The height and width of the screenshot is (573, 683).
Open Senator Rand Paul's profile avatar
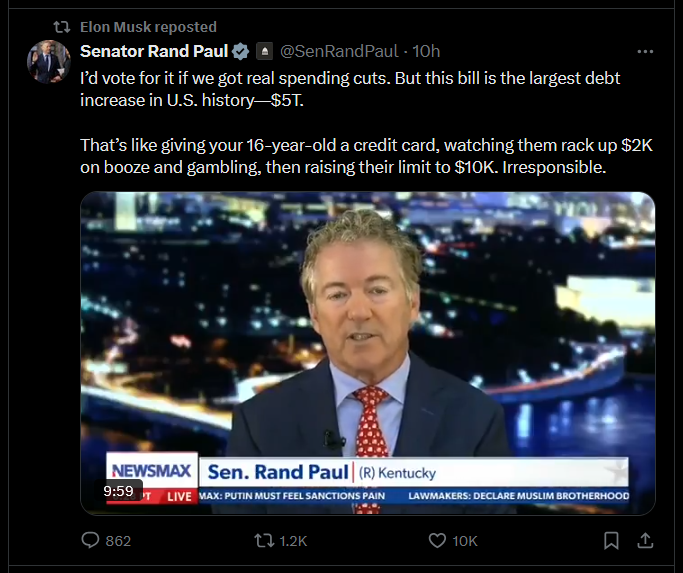point(48,61)
